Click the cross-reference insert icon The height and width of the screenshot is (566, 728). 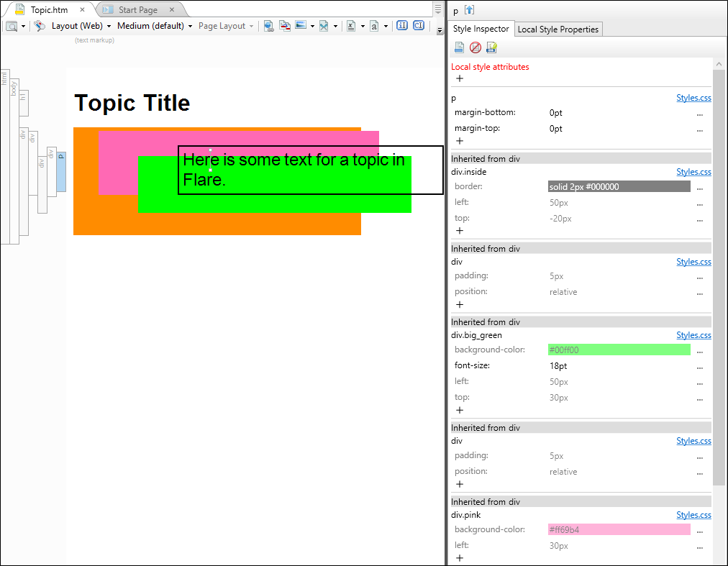pyautogui.click(x=285, y=26)
